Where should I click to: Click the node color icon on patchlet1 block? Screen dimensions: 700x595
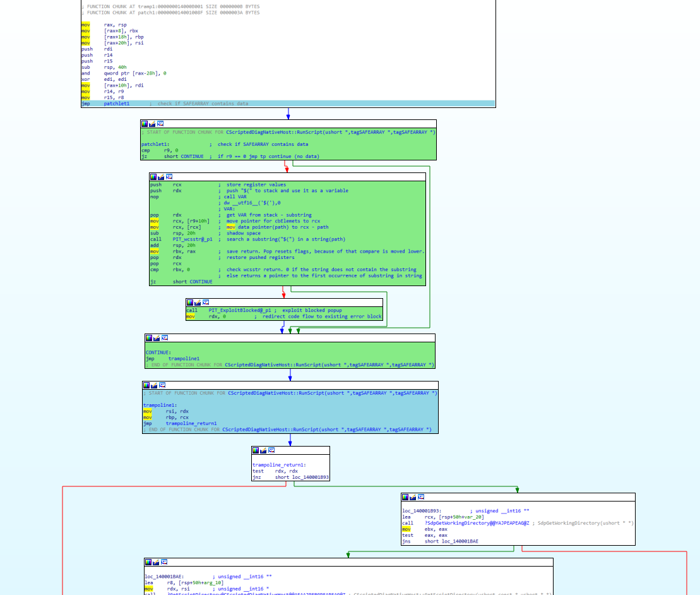click(145, 124)
